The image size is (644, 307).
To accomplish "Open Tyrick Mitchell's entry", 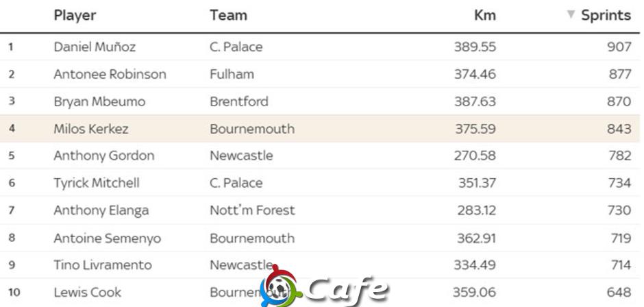I will pyautogui.click(x=97, y=183).
